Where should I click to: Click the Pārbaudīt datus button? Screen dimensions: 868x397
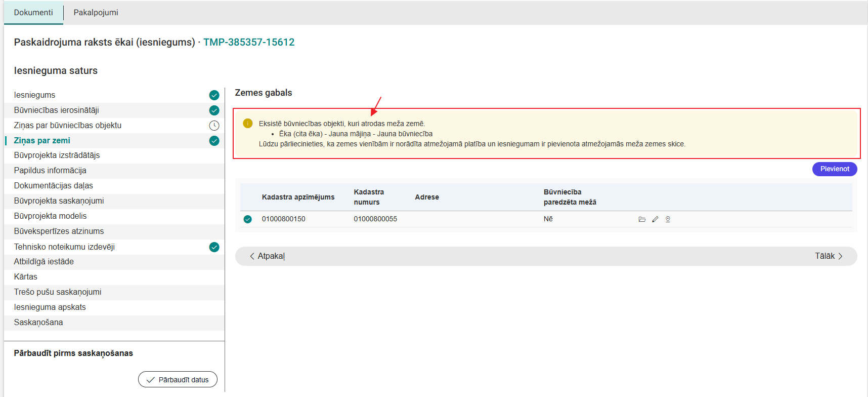click(178, 380)
